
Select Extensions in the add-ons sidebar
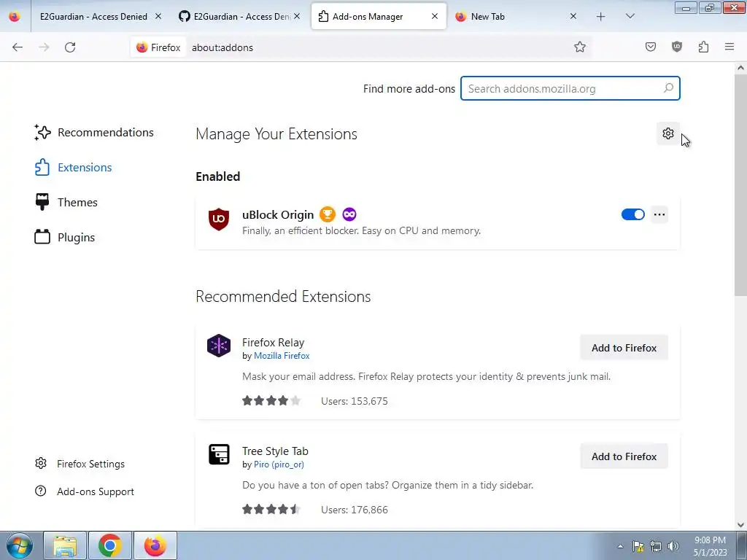(x=73, y=168)
